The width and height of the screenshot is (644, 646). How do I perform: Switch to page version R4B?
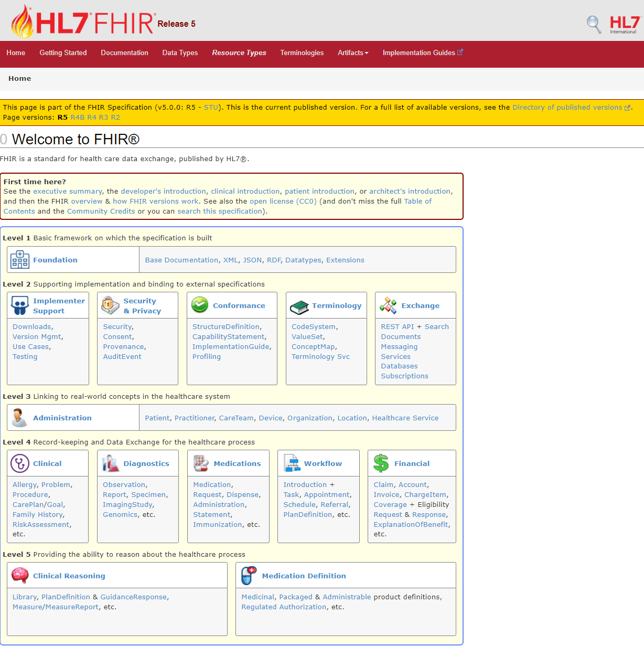click(77, 118)
